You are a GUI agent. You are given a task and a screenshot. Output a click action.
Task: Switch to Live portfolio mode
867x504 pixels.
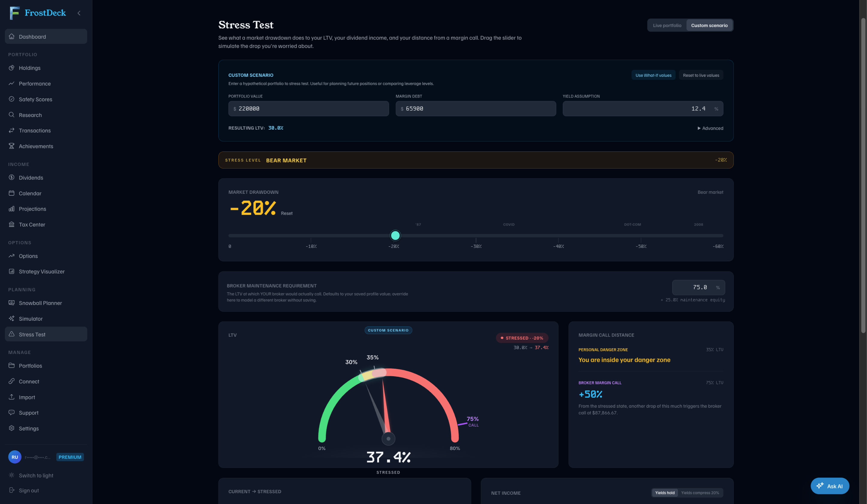pos(667,25)
